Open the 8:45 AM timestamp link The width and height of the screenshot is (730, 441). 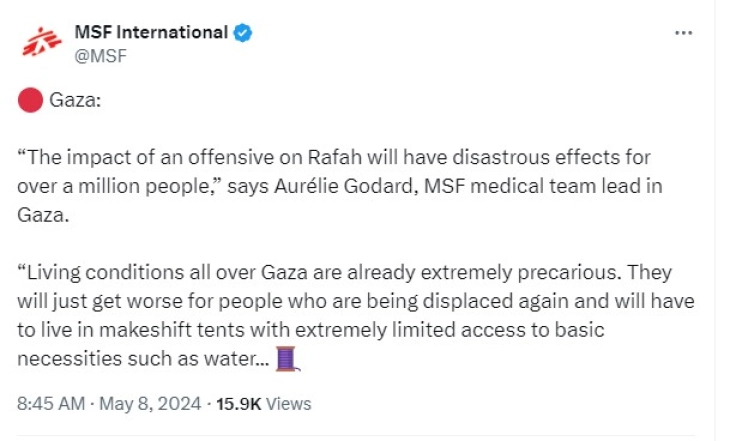click(49, 404)
